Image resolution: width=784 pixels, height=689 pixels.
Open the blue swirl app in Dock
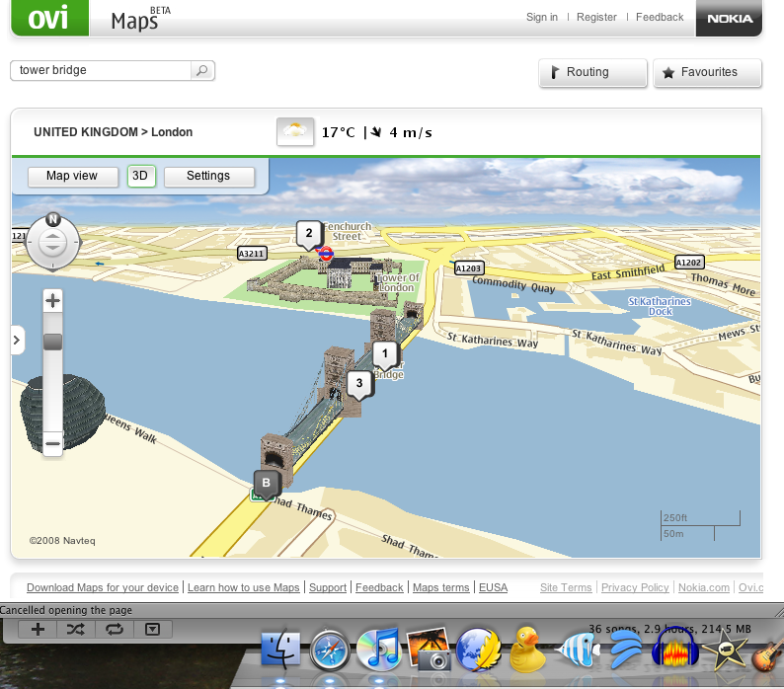pos(625,649)
